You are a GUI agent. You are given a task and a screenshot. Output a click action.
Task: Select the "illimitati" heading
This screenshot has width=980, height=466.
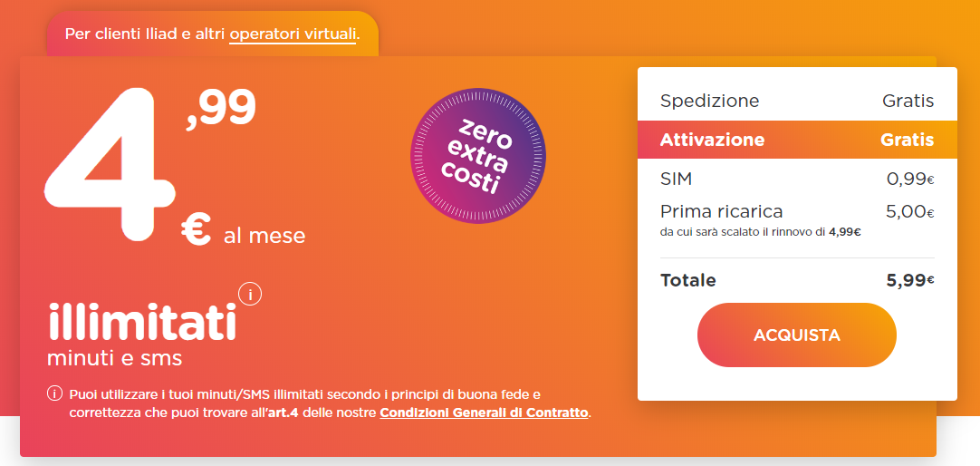tap(141, 323)
